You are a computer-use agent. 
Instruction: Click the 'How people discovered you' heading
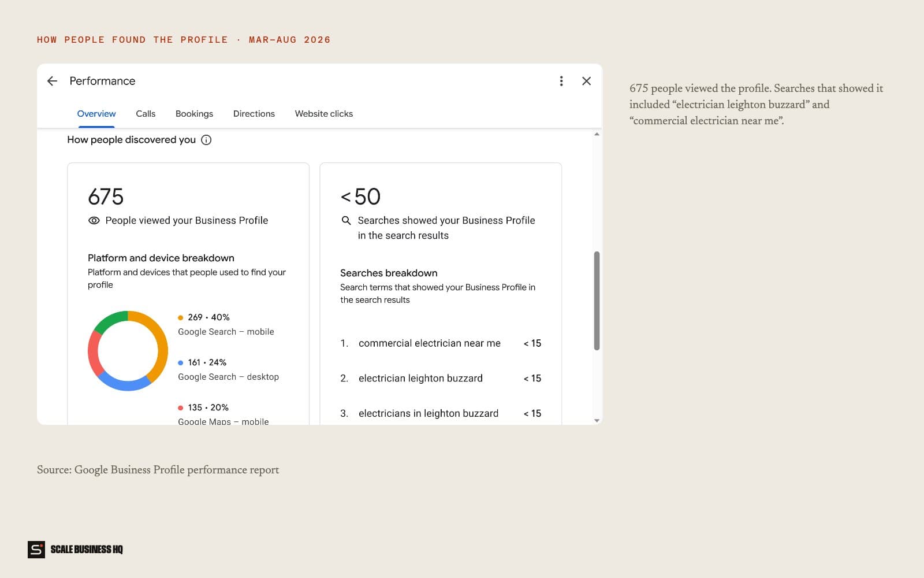coord(131,140)
